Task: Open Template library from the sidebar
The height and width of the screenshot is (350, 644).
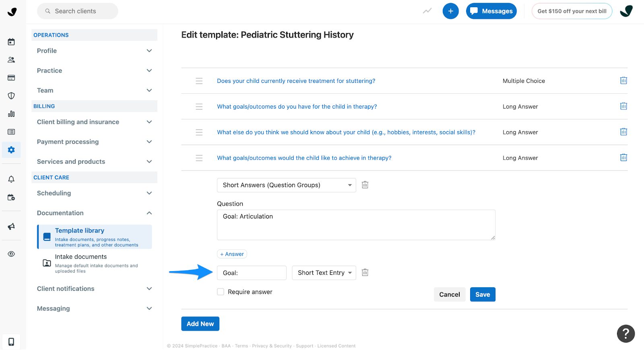Action: pos(79,230)
